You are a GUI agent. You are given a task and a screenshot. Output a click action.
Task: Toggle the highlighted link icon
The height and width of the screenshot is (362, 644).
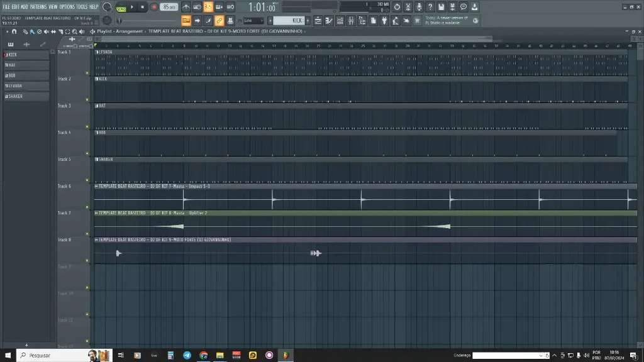coord(219,21)
